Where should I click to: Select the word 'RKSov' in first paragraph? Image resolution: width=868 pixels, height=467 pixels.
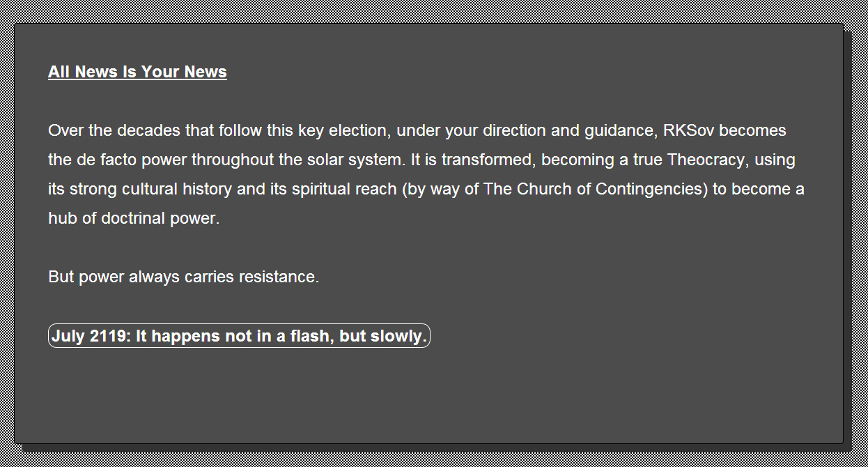tap(689, 130)
